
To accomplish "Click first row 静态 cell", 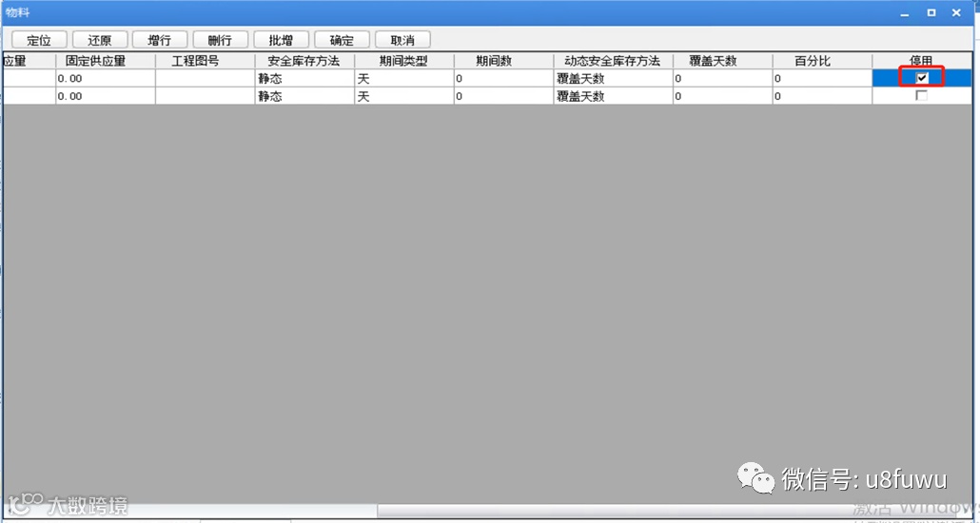I will point(304,78).
